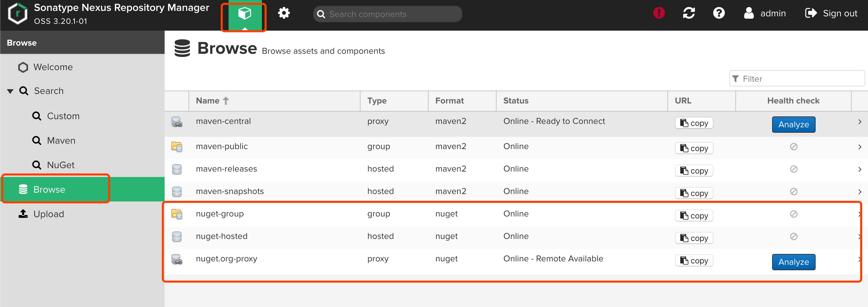Open the maven-snapshots repository name
Screen dimensions: 868x307
[x=230, y=191]
